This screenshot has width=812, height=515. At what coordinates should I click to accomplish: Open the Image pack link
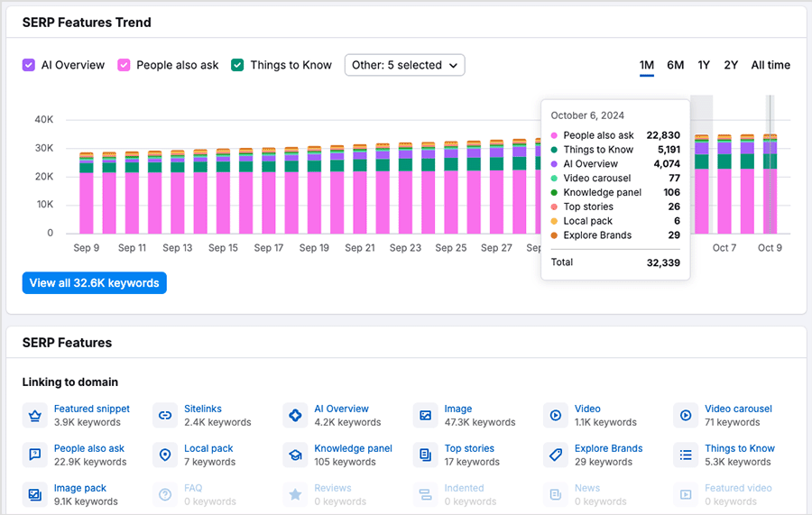(80, 488)
